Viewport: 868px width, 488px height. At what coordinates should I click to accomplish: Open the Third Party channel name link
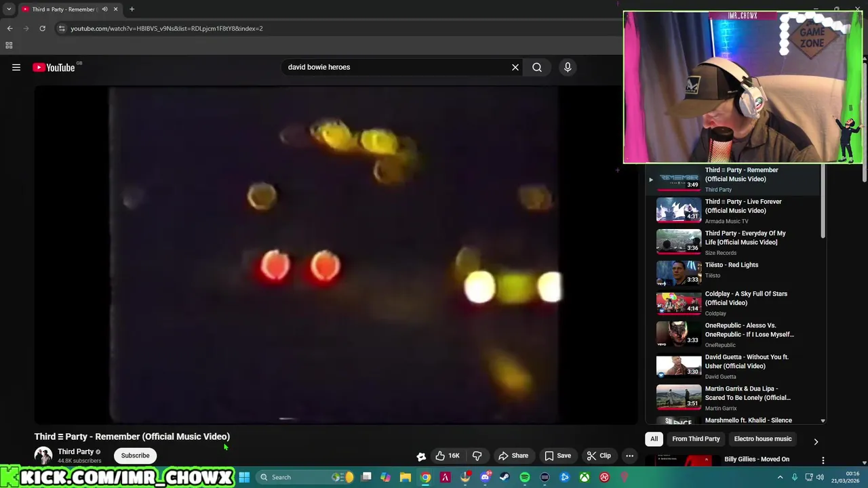click(75, 451)
